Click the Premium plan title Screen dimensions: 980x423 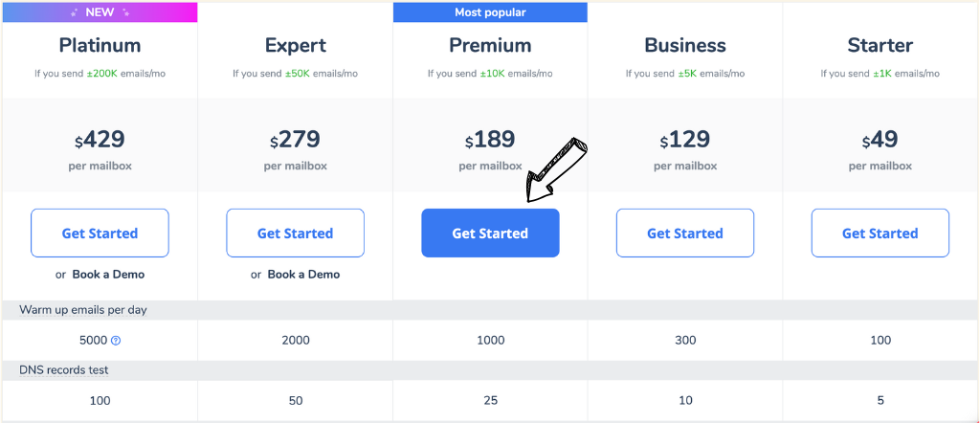pos(490,46)
